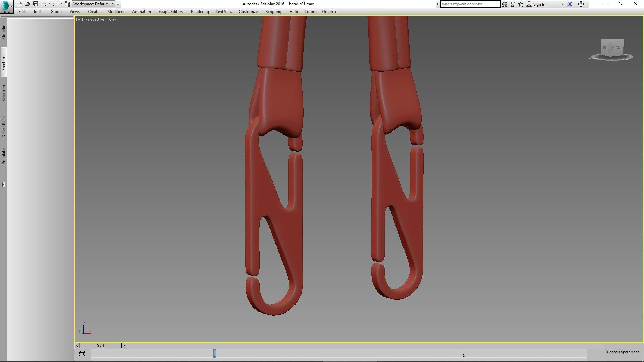Open the Help menu
644x362 pixels.
(293, 11)
